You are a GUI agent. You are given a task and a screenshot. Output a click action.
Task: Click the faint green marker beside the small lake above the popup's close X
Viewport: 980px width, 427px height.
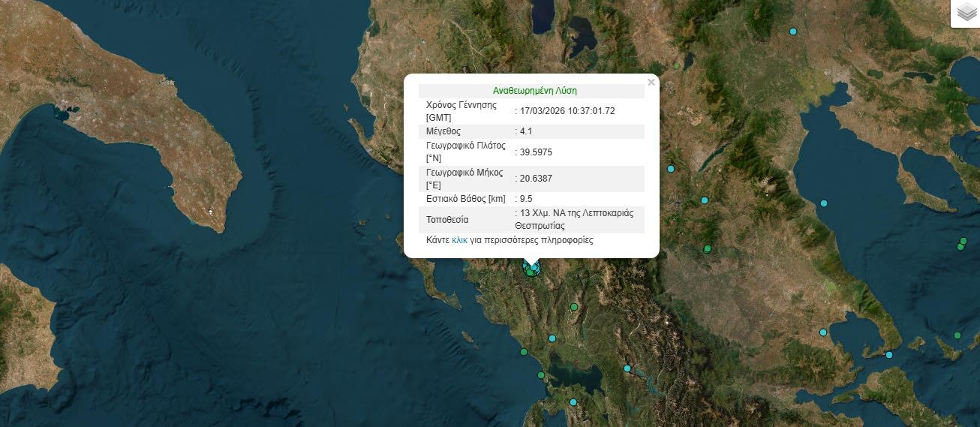click(x=677, y=66)
